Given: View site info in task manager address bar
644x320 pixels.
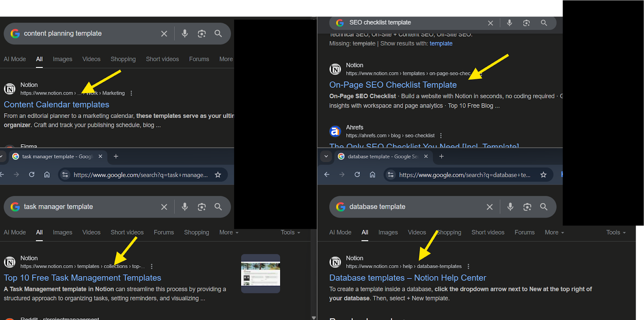Looking at the screenshot, I should [x=65, y=175].
